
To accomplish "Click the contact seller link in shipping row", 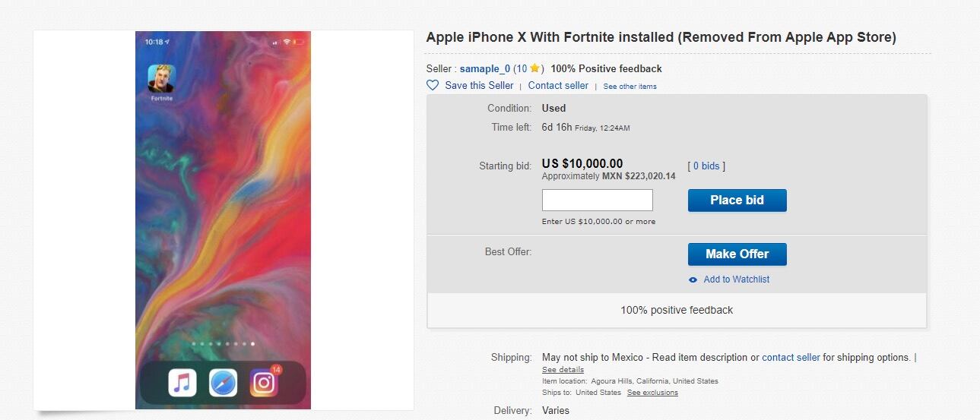I will click(791, 358).
